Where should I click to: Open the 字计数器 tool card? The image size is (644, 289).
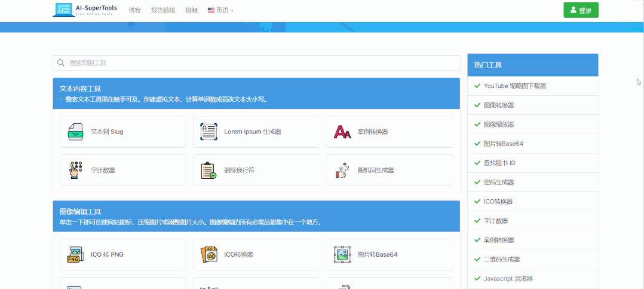123,170
